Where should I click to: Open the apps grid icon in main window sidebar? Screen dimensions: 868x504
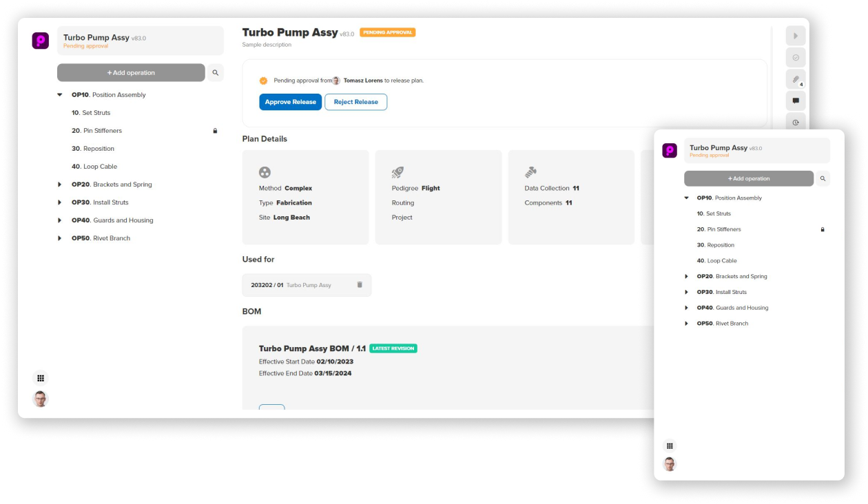point(41,378)
